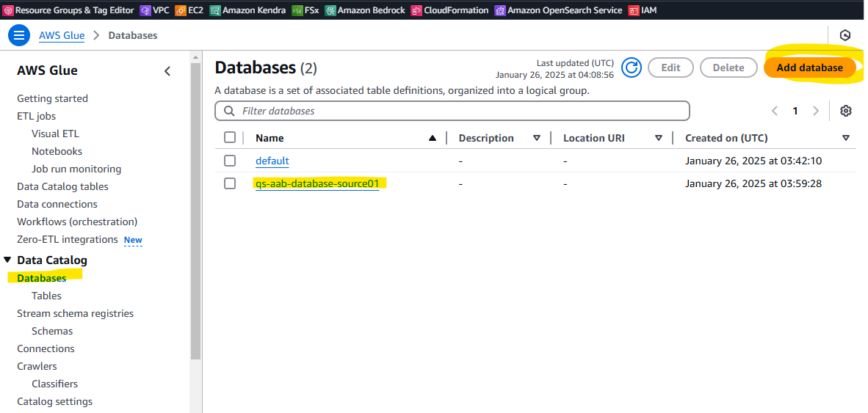Viewport: 868px width, 413px height.
Task: Sort by Description column arrow
Action: pyautogui.click(x=536, y=138)
